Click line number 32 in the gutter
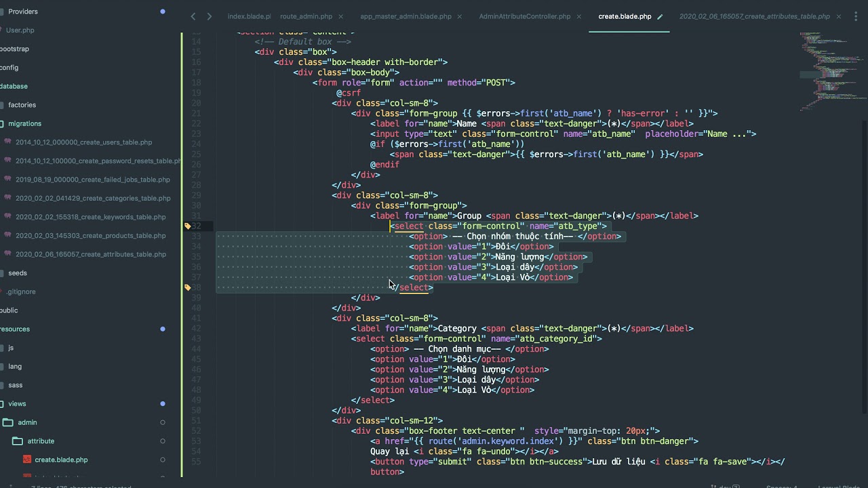Viewport: 868px width, 488px height. click(196, 226)
